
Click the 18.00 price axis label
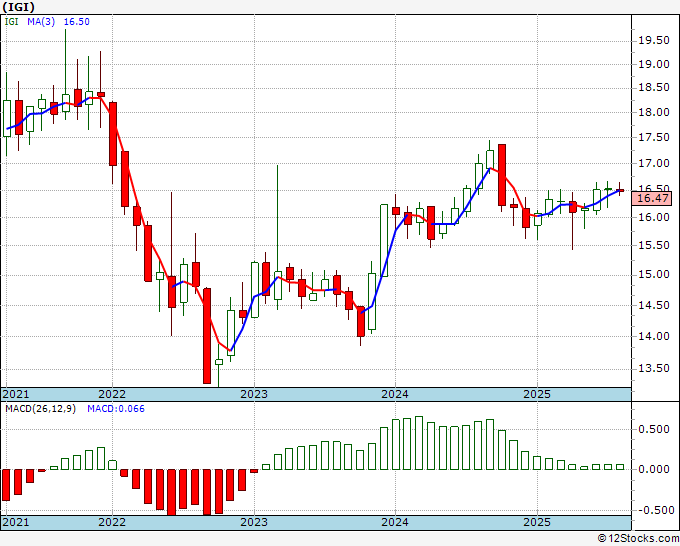(x=654, y=112)
